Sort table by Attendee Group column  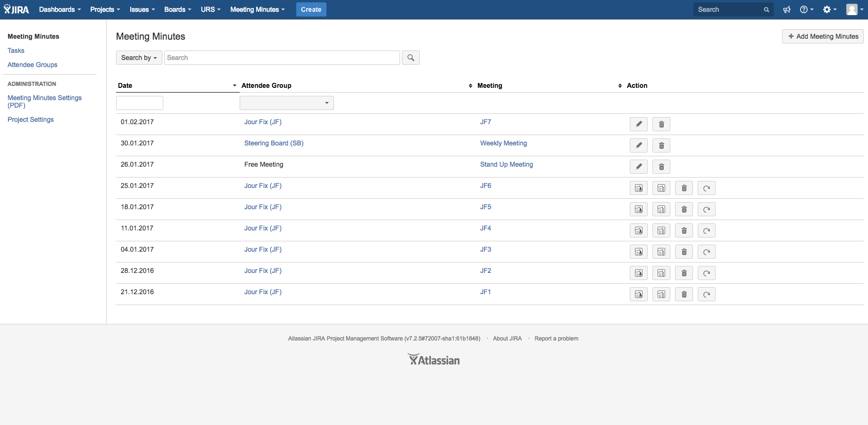pyautogui.click(x=357, y=85)
